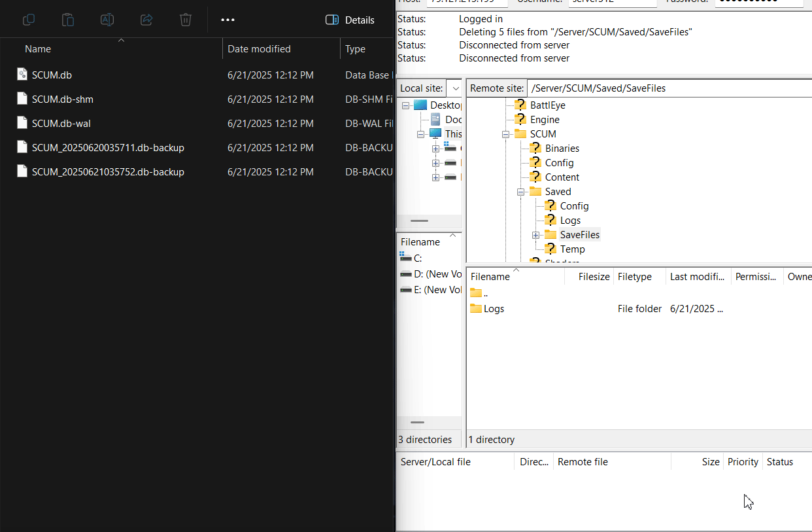
Task: Collapse the SCUM folder in remote tree
Action: 505,134
